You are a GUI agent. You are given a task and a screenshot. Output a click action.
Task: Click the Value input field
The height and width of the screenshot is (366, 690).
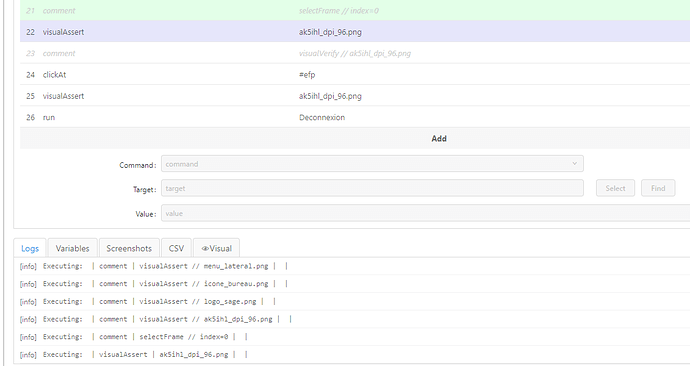point(426,213)
